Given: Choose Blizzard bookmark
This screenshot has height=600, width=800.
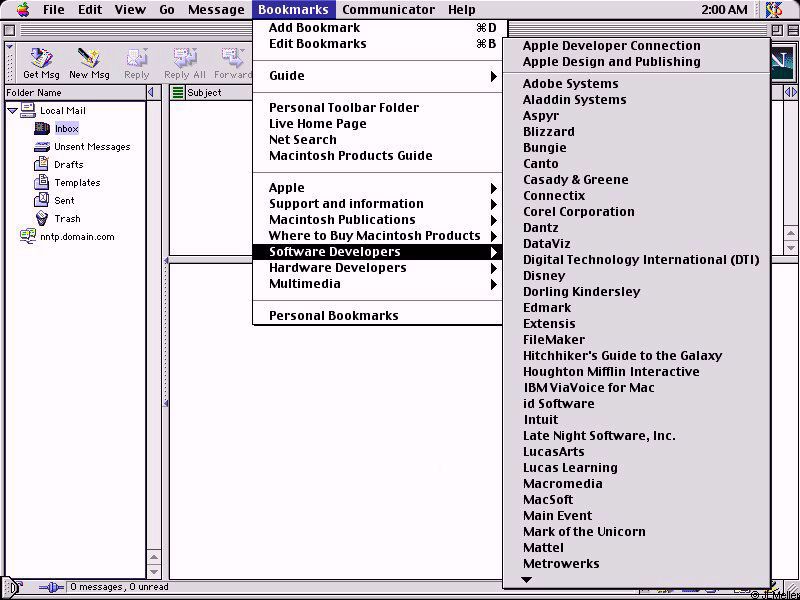Looking at the screenshot, I should (636, 132).
